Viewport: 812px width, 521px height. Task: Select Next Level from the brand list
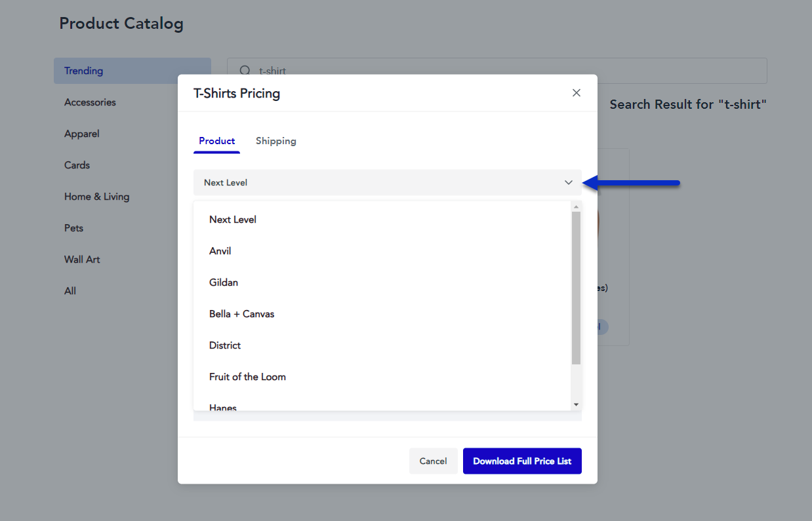click(x=233, y=220)
